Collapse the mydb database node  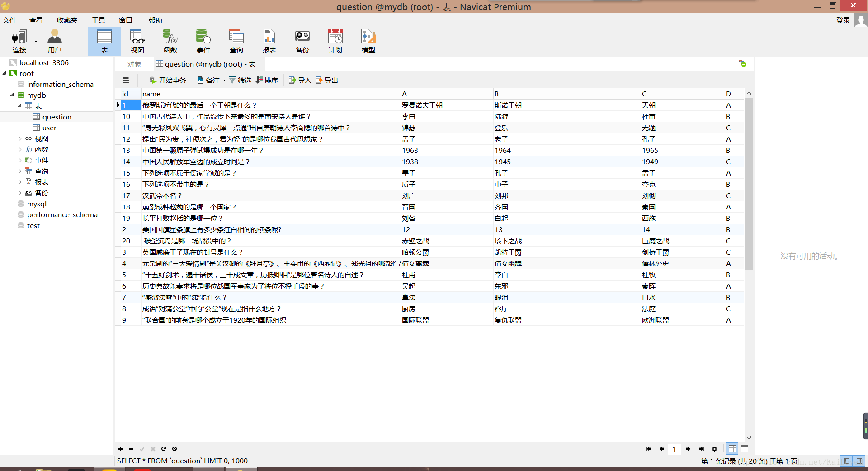point(12,95)
